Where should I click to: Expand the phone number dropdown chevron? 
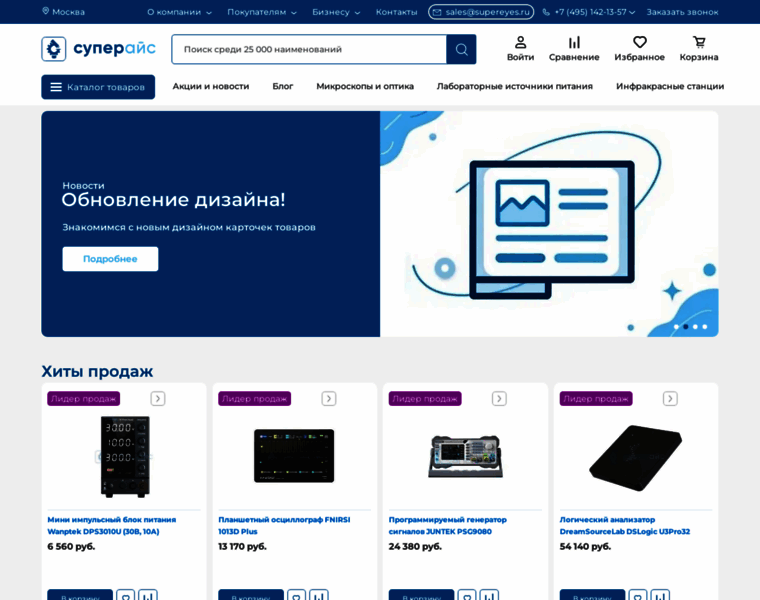[632, 13]
